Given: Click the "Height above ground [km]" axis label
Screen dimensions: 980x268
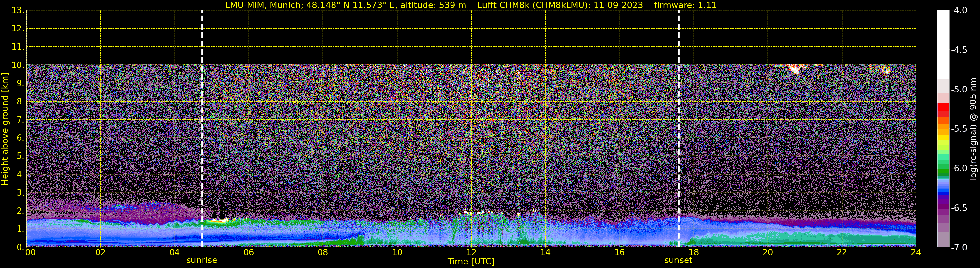Looking at the screenshot, I should 5,129.
